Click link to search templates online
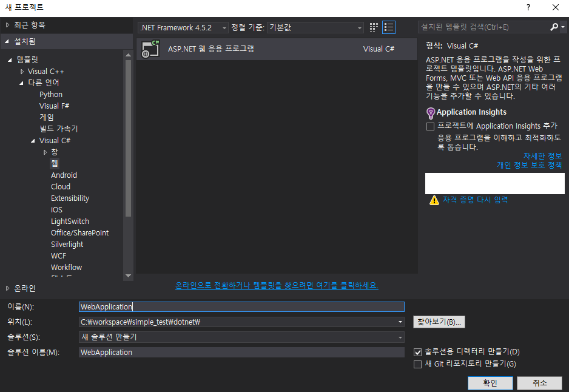 pos(277,286)
